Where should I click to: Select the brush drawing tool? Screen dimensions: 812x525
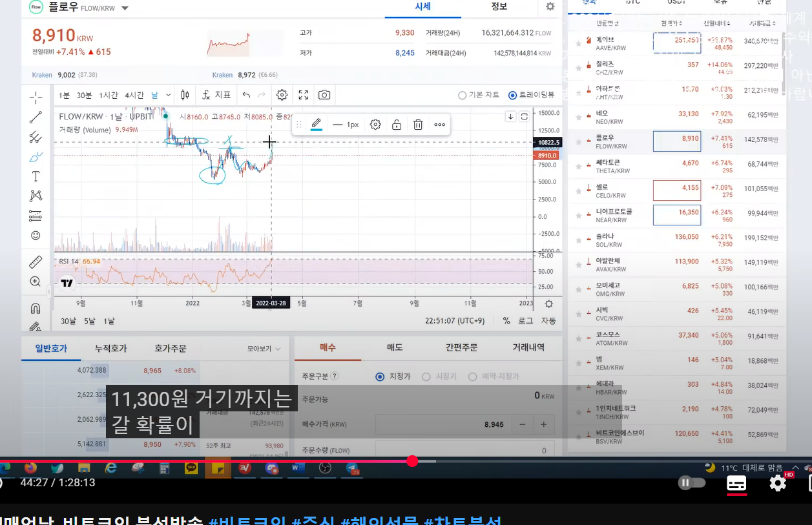point(36,157)
